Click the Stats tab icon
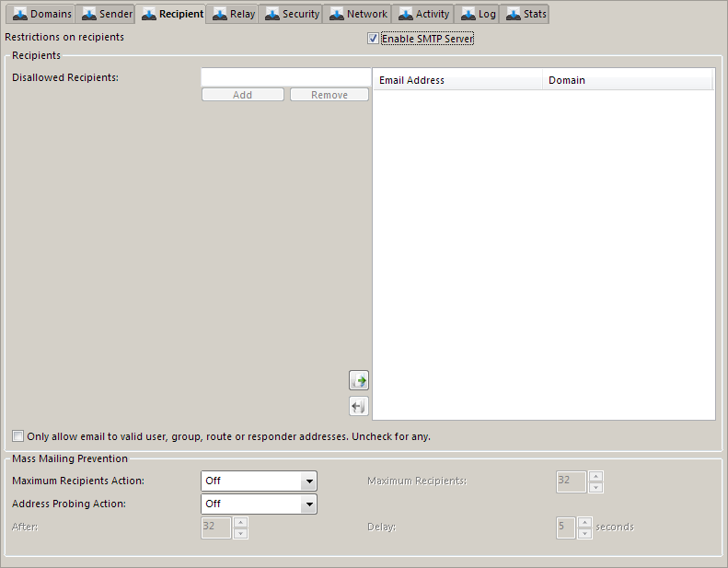 click(x=514, y=14)
